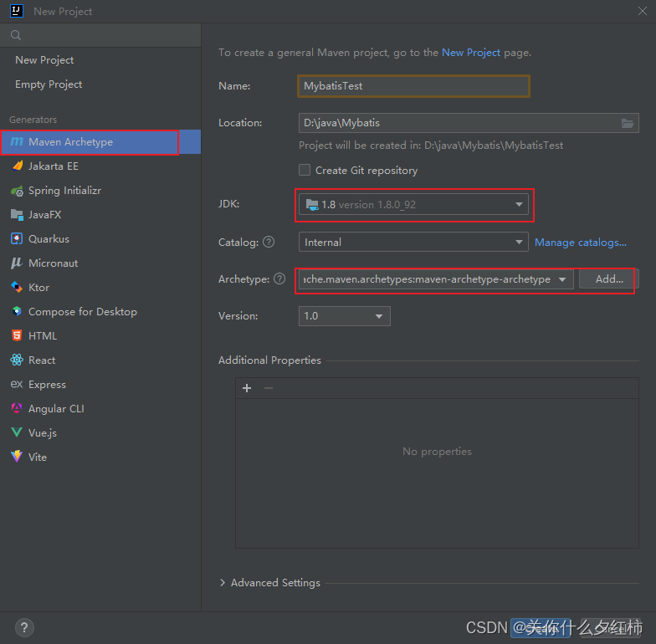Viewport: 656px width, 644px height.
Task: Add a property with the plus icon
Action: tap(247, 388)
